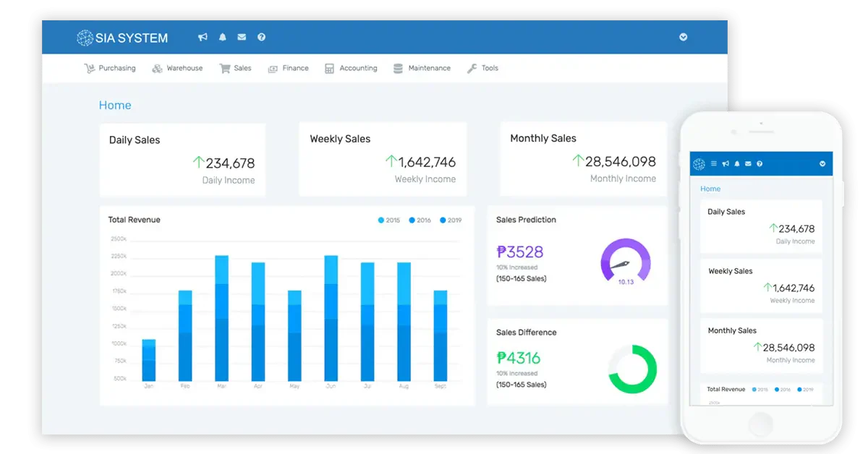
Task: Click the Sales shopping cart icon
Action: point(225,69)
